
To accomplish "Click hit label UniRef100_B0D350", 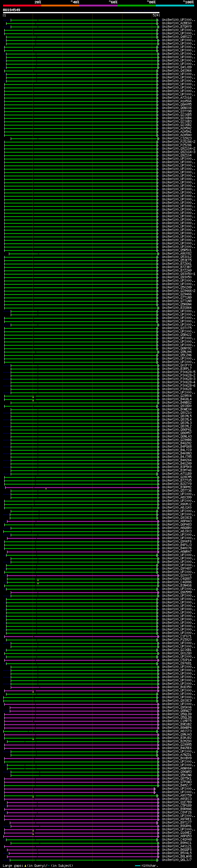I will [177, 687].
